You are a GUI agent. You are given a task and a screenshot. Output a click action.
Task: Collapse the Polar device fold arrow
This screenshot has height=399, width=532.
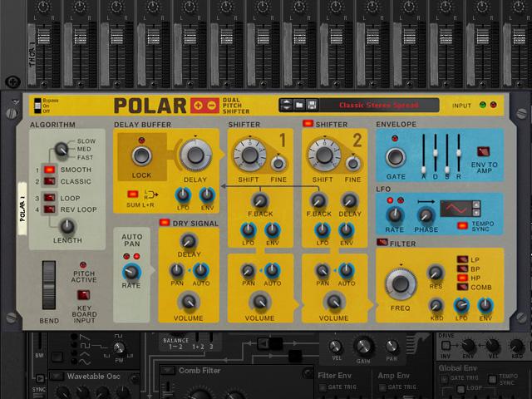click(x=15, y=101)
